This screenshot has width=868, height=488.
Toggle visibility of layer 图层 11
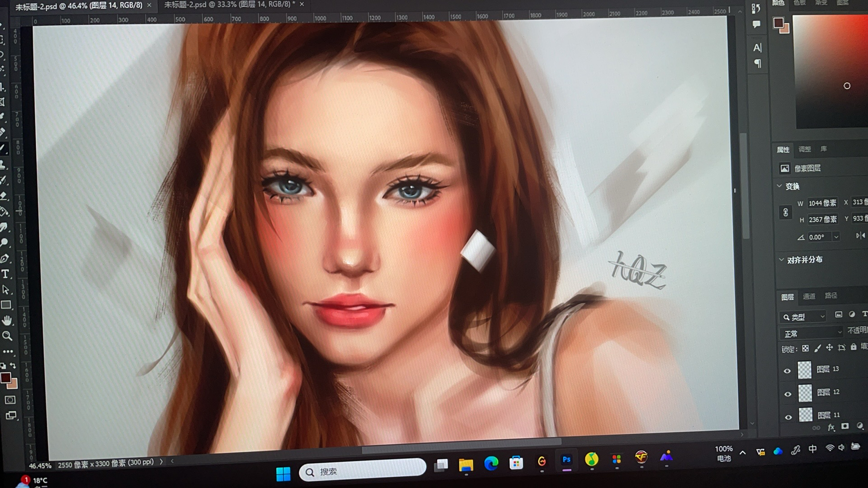[x=788, y=417]
